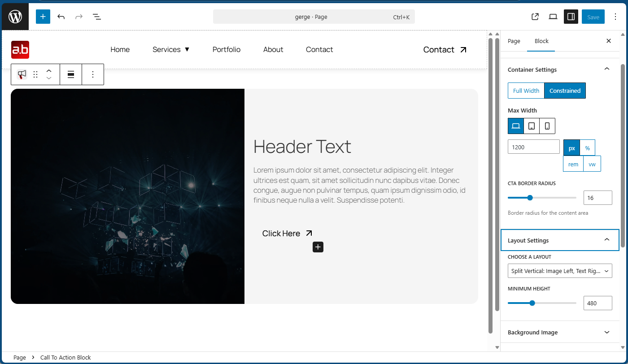Viewport: 628px width, 364px height.
Task: Click the Save button
Action: [x=593, y=17]
